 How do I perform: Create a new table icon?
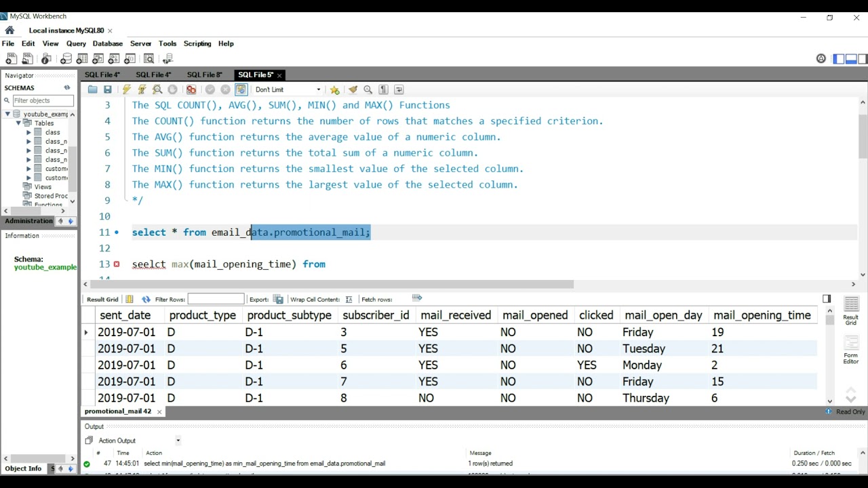(x=82, y=59)
